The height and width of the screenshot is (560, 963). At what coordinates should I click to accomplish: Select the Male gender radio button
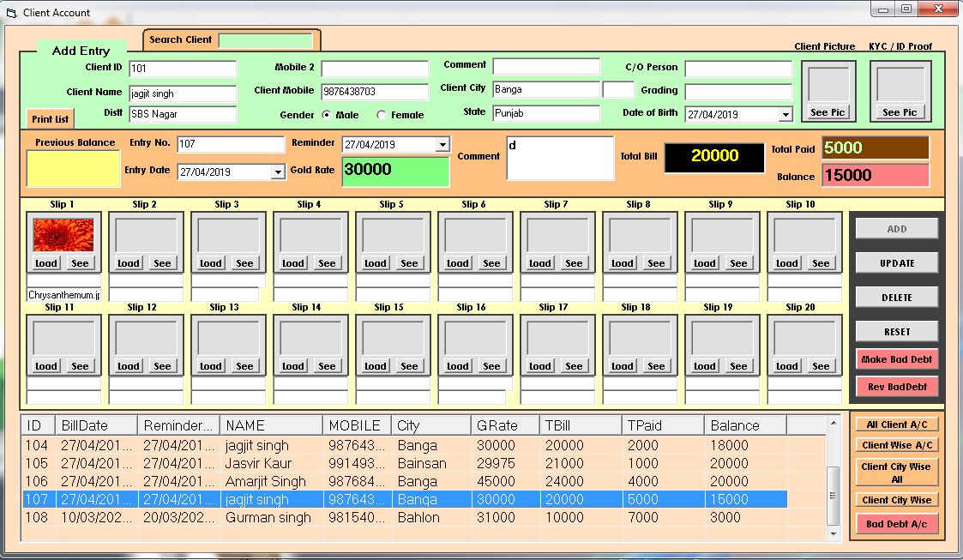click(327, 115)
